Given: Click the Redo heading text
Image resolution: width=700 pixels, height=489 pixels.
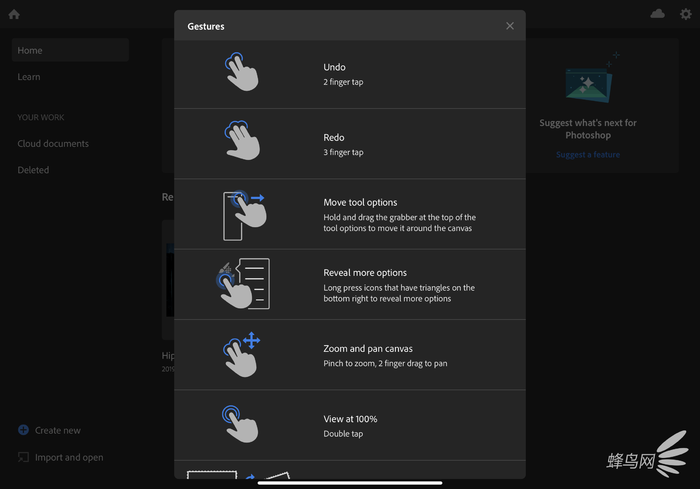Looking at the screenshot, I should click(x=334, y=138).
